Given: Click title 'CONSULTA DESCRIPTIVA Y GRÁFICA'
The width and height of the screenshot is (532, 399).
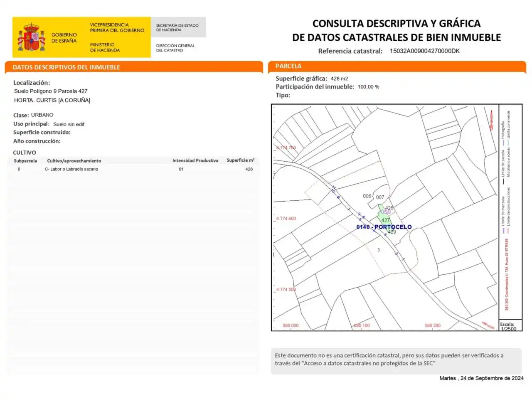Looking at the screenshot, I should (x=397, y=24).
